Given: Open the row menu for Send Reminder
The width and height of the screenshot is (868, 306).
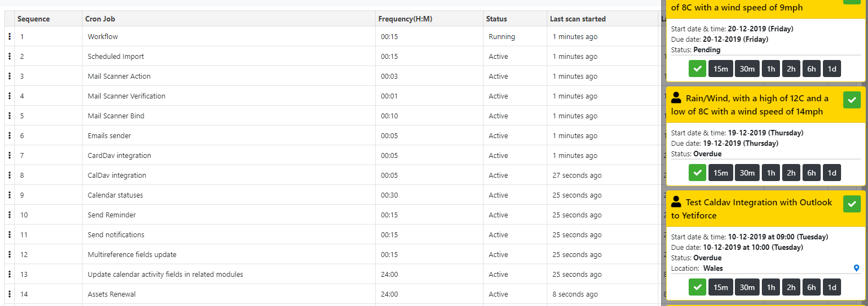Looking at the screenshot, I should click(9, 215).
